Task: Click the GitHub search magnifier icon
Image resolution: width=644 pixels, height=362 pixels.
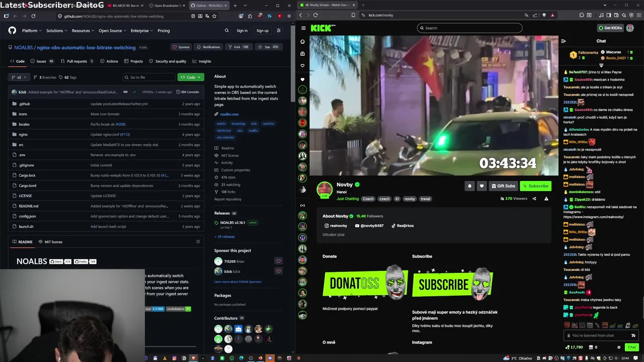Action: click(226, 31)
